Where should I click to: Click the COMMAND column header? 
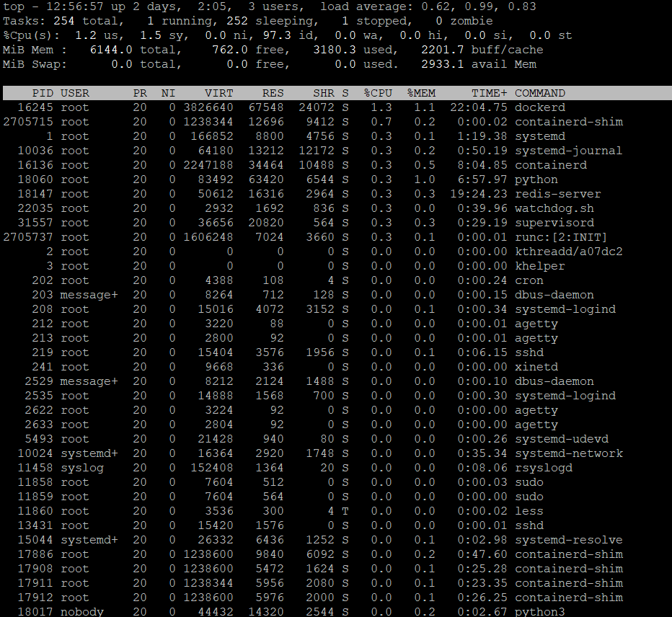pyautogui.click(x=539, y=93)
